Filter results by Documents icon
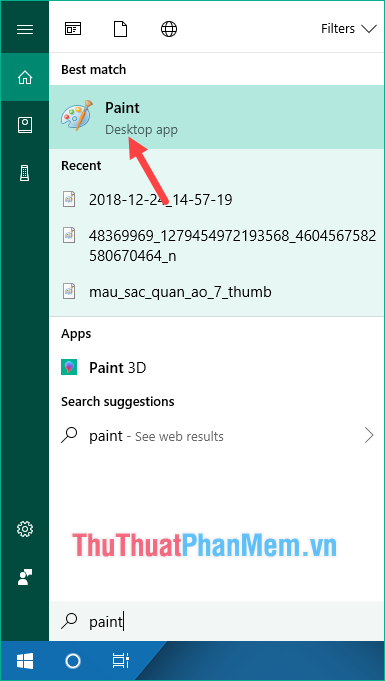 (x=121, y=29)
